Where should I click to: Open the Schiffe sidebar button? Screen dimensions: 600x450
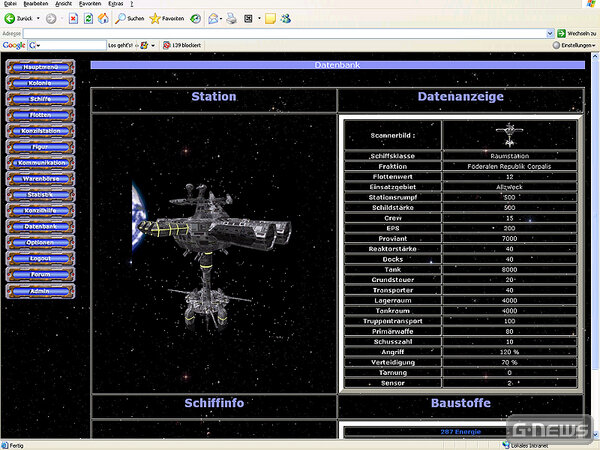(41, 99)
